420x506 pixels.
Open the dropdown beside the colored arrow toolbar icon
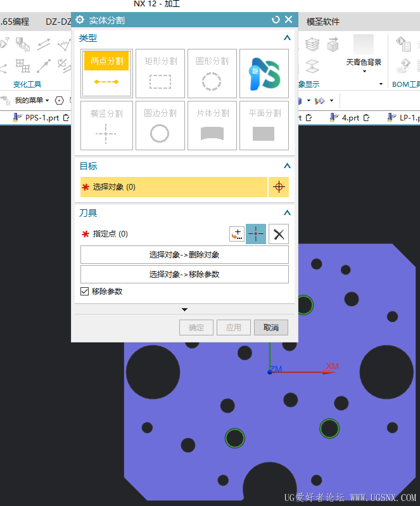tap(332, 101)
